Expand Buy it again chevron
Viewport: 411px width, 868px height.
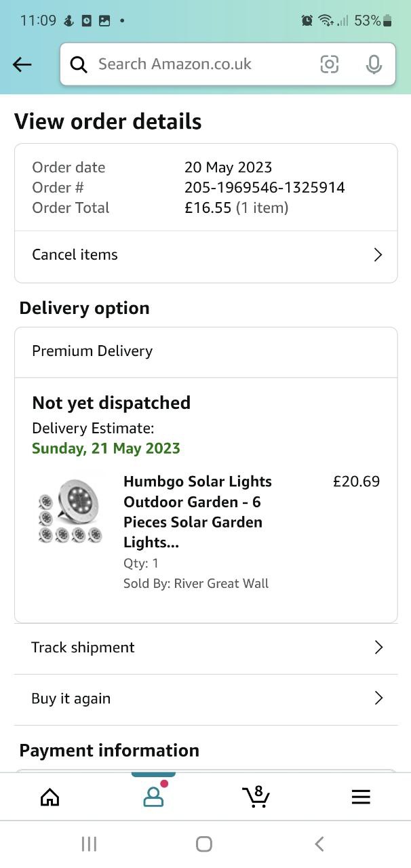378,698
